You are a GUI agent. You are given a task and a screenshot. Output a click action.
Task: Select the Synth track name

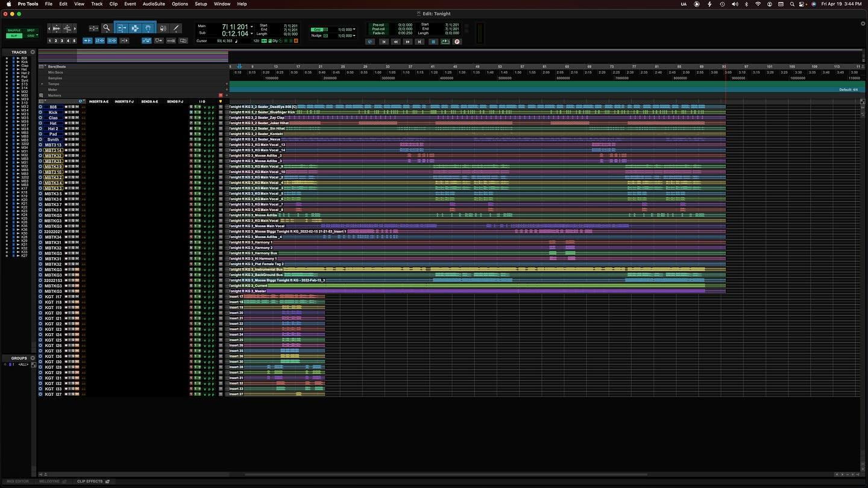click(x=53, y=139)
